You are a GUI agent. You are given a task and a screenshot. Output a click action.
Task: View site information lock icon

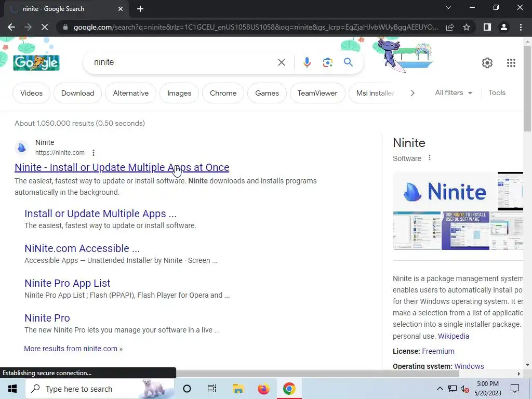click(x=65, y=27)
